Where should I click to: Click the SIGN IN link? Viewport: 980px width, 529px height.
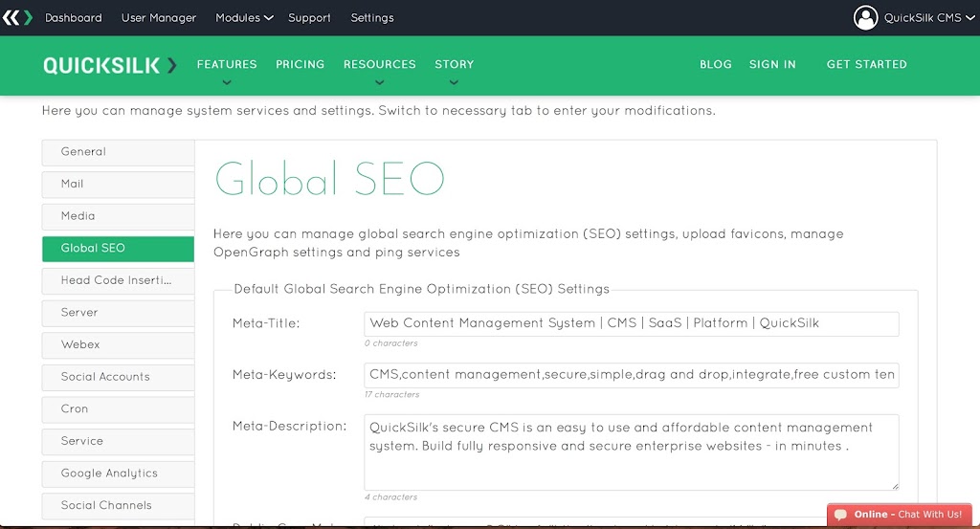click(772, 64)
